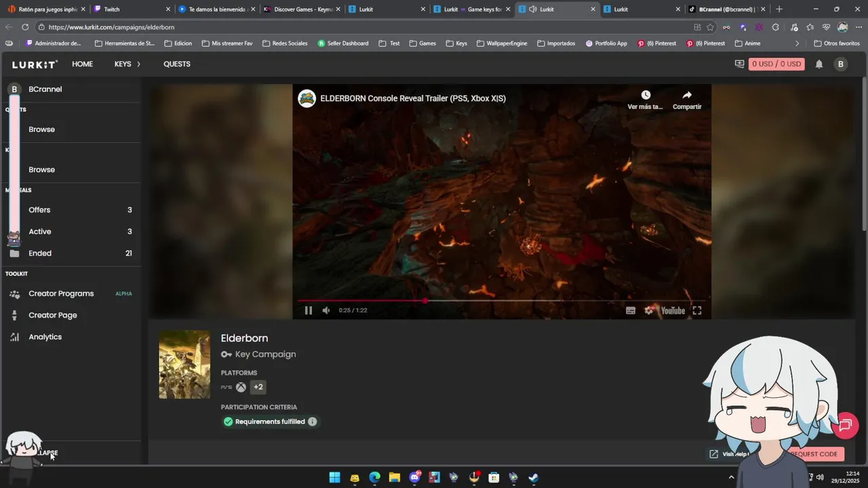Click the Xbox platform icon
This screenshot has width=868, height=488.
(x=241, y=387)
